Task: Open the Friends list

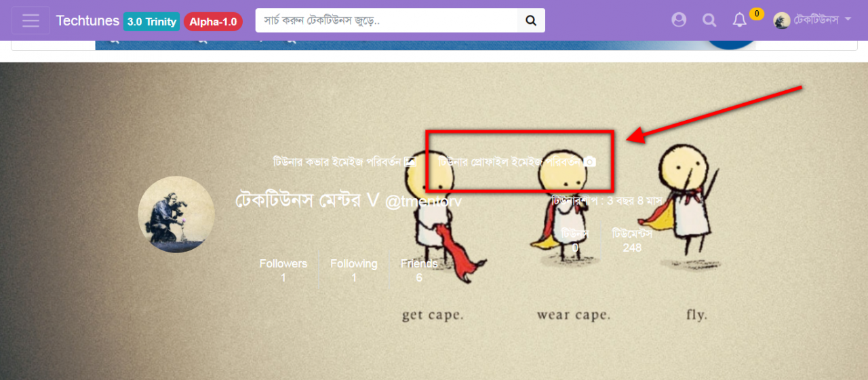Action: pos(419,270)
